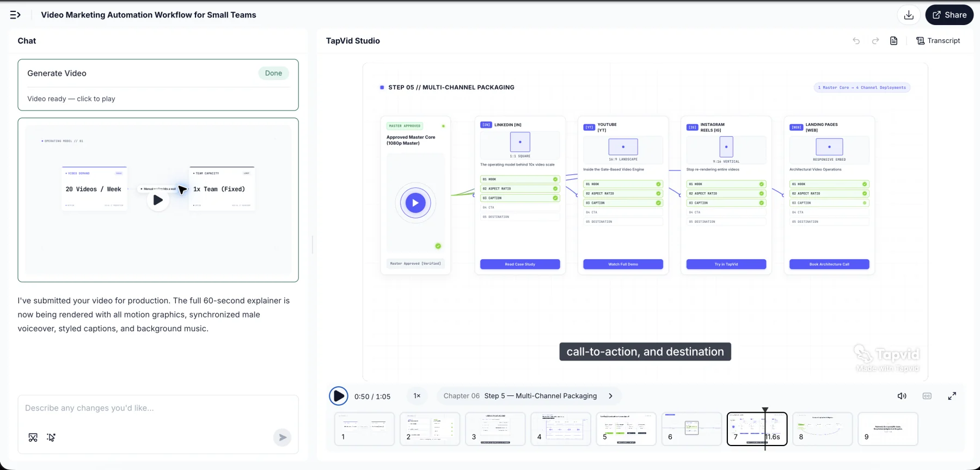Click the 'STEP 05 // MULTI-CHANNEL PACKAGING' heading
Image resolution: width=980 pixels, height=470 pixels.
451,87
